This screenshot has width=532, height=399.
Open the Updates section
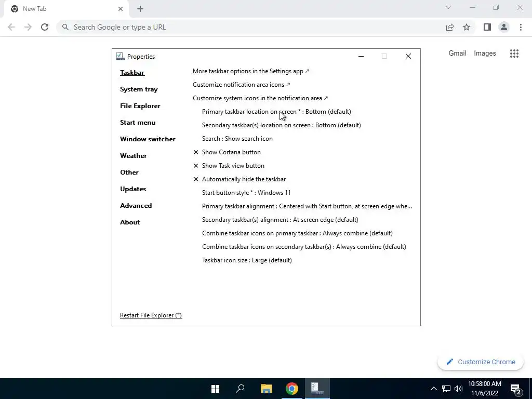pos(133,189)
